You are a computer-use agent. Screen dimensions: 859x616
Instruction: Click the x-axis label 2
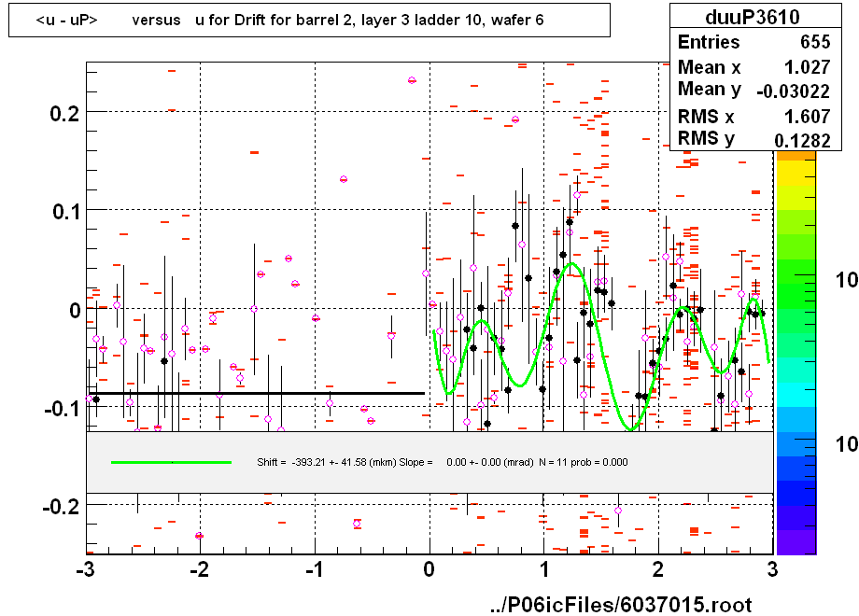point(658,570)
